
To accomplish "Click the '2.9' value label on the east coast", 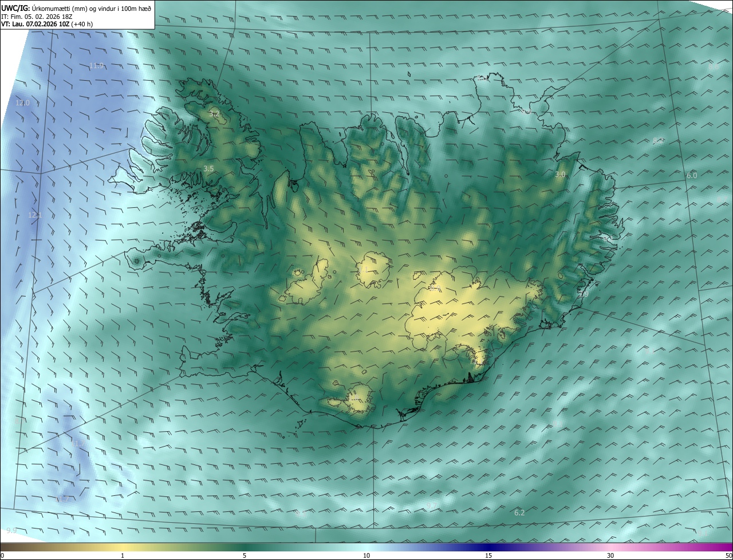I will pos(583,294).
